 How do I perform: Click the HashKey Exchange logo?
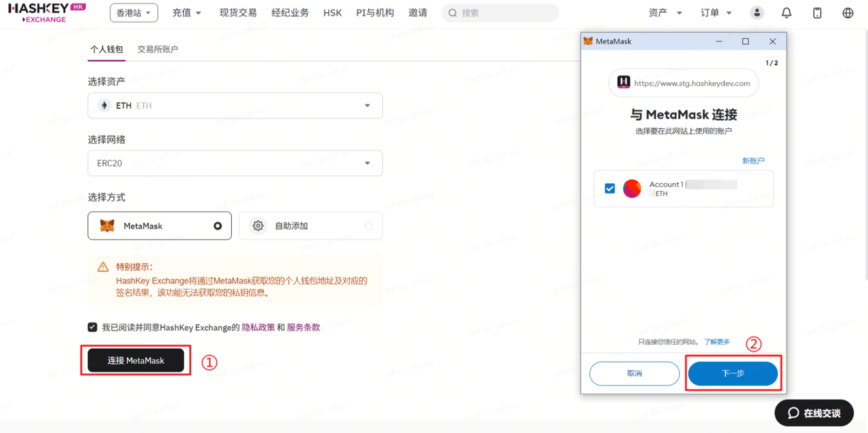[x=47, y=12]
